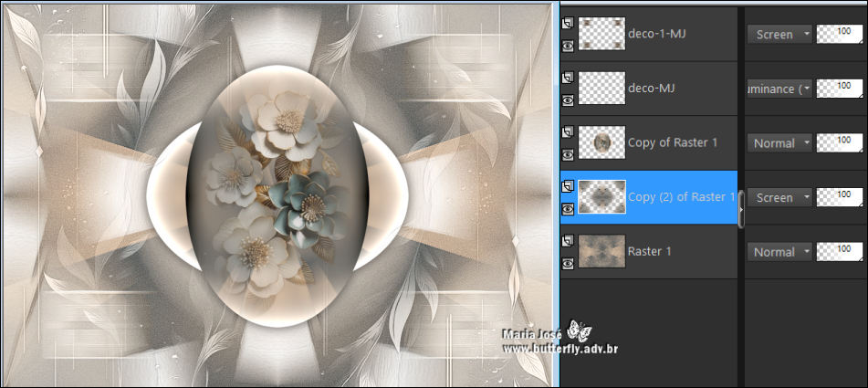868x388 pixels.
Task: Adjust opacity slider of deco-MJ layer
Action: (x=839, y=89)
